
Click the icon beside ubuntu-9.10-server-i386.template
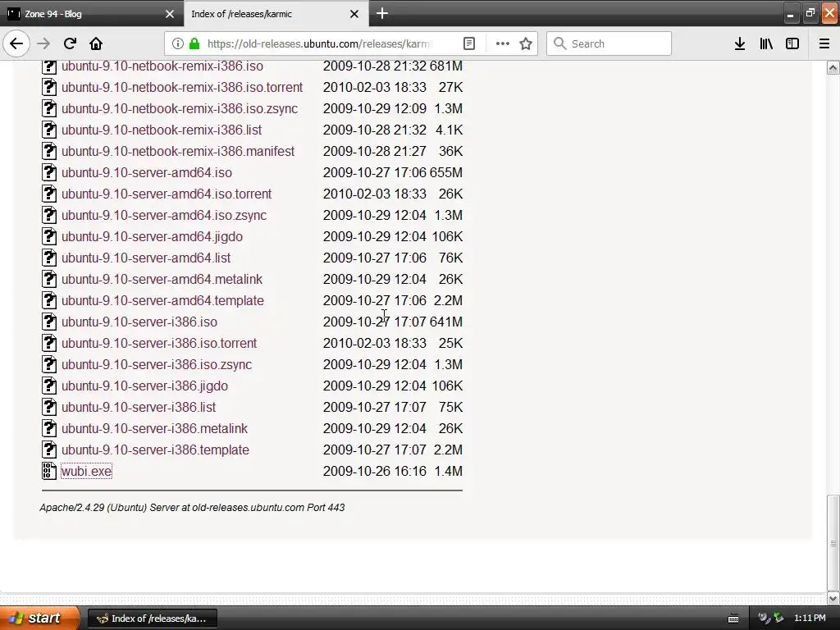pyautogui.click(x=48, y=450)
